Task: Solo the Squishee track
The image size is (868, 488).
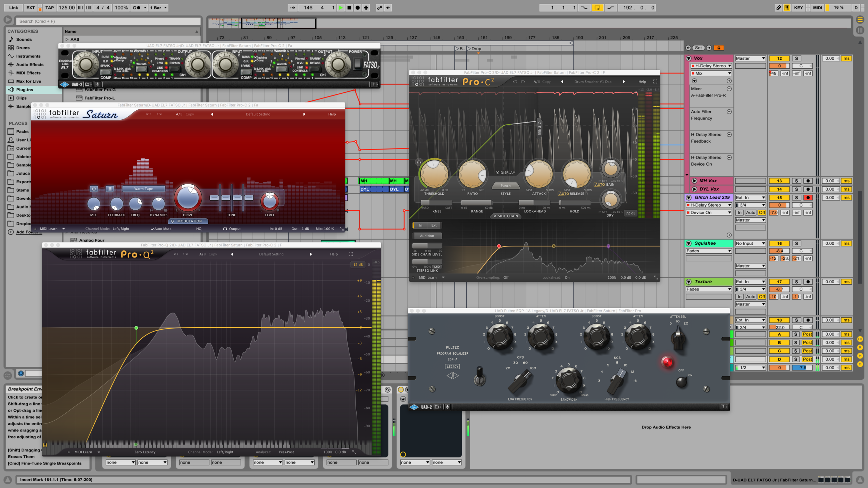Action: point(796,243)
